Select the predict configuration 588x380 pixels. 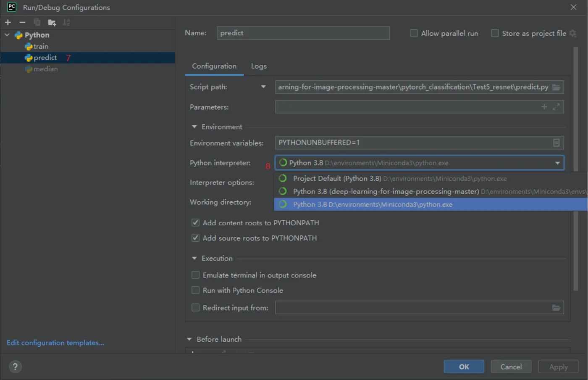[87, 58]
